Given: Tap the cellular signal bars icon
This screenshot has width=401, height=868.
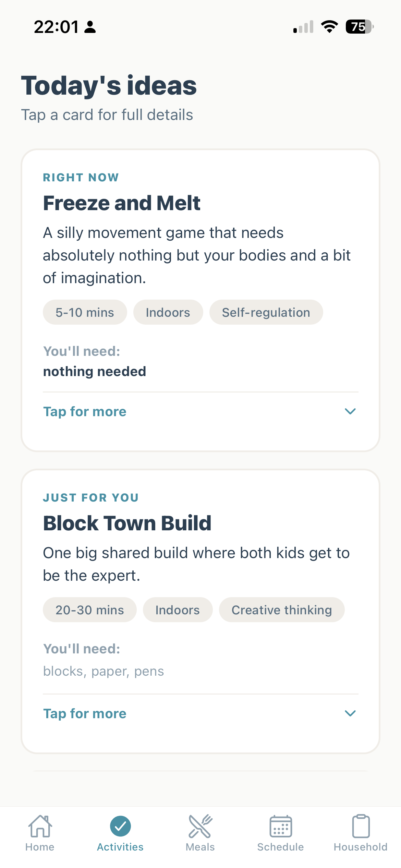Looking at the screenshot, I should click(303, 27).
